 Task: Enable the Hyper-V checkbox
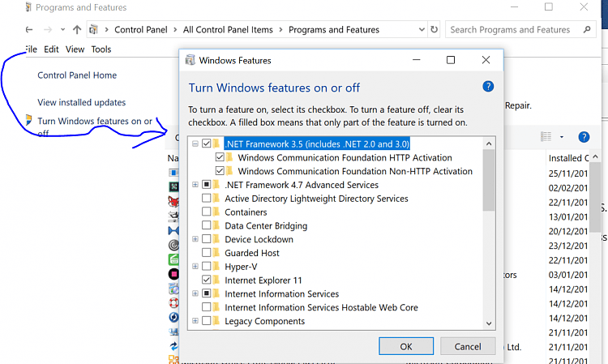(207, 267)
